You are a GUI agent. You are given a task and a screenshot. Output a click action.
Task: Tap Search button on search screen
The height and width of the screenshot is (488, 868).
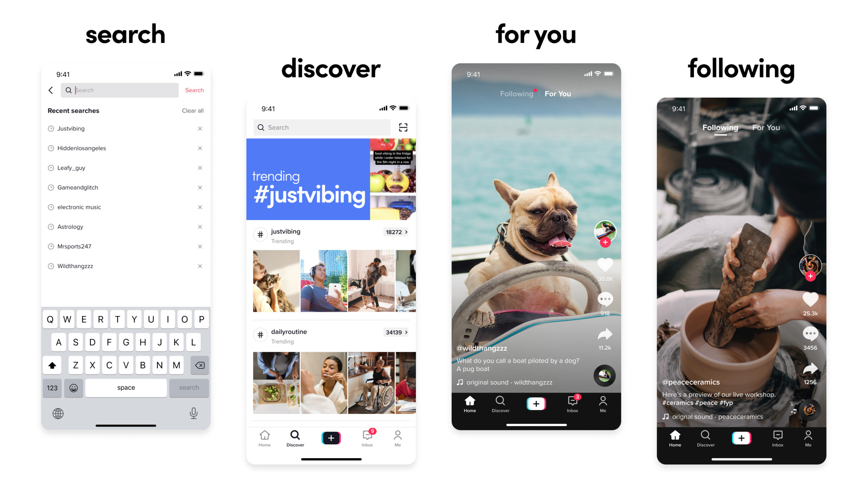[x=194, y=90]
